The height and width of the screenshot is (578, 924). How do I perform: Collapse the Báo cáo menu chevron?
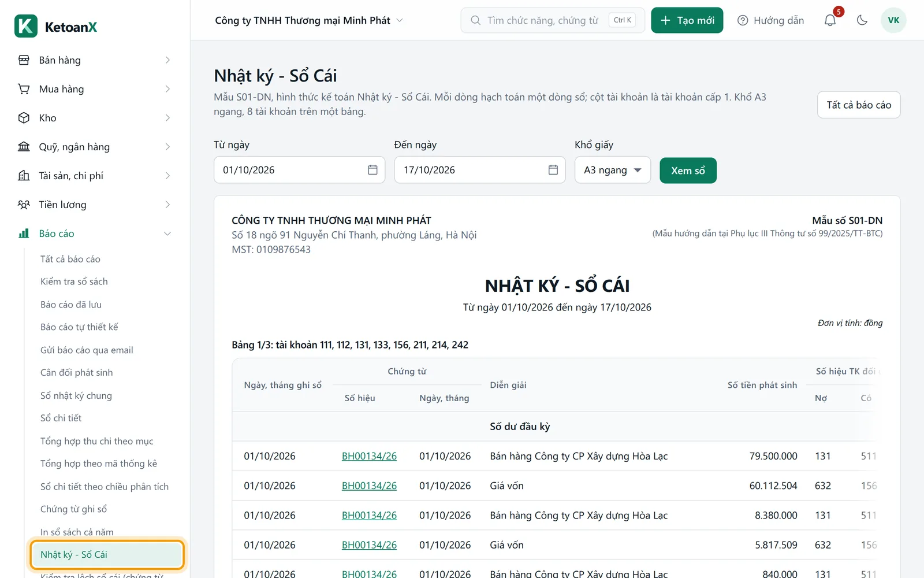[x=167, y=234]
